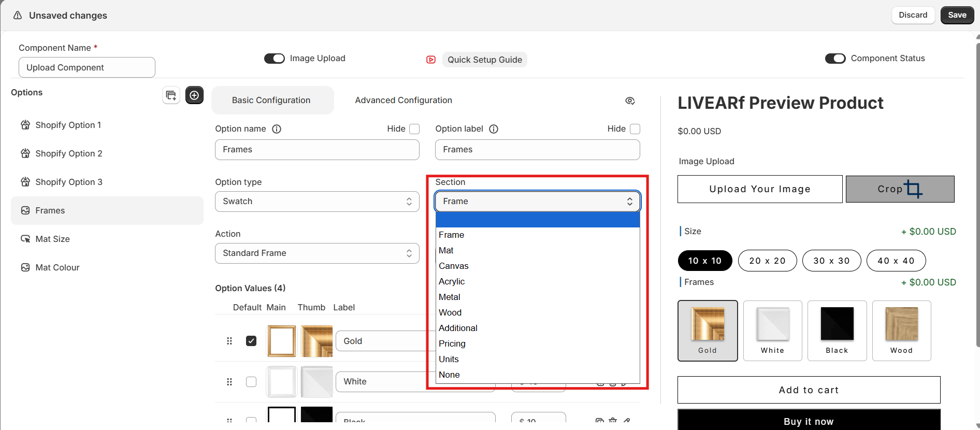Check Hide for Option name
Image resolution: width=980 pixels, height=430 pixels.
(x=414, y=129)
